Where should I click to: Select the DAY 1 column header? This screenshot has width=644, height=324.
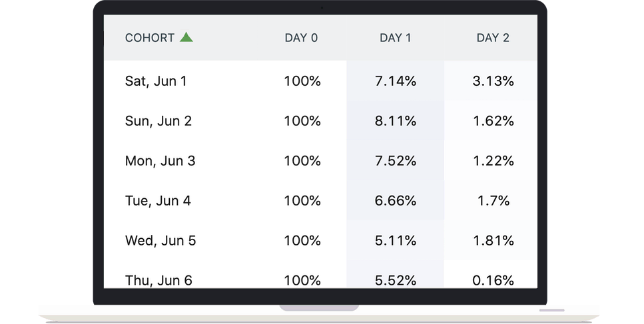click(396, 38)
